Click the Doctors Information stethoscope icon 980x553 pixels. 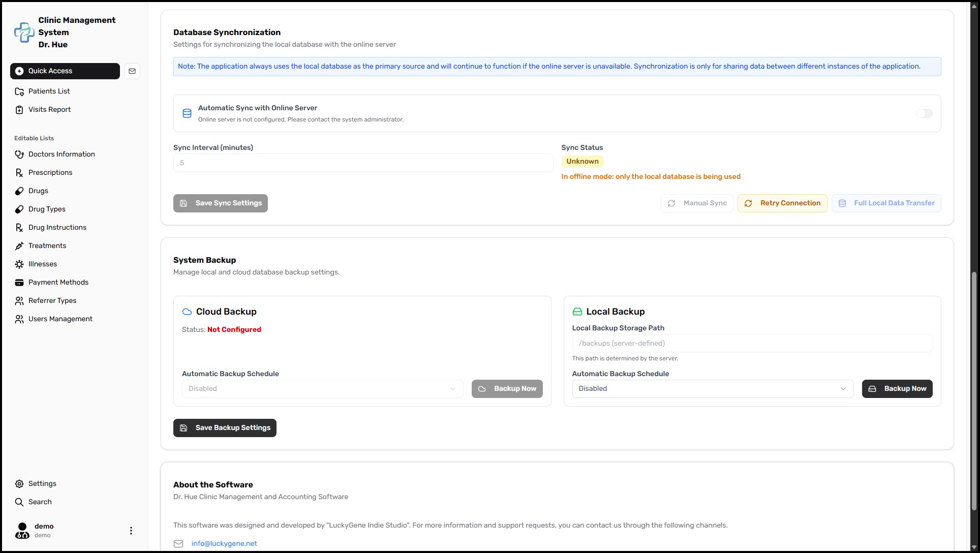19,155
